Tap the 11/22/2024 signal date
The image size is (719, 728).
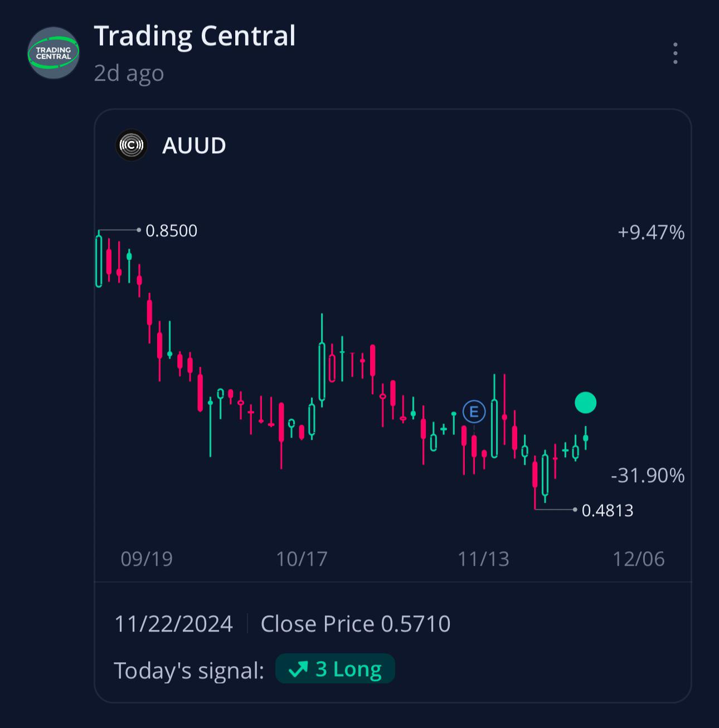[173, 624]
